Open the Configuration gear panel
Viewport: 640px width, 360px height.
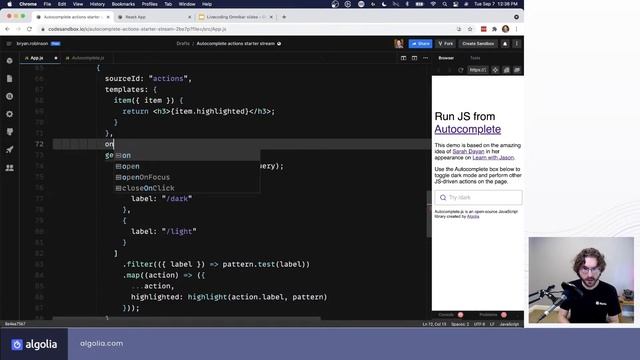click(x=9, y=114)
